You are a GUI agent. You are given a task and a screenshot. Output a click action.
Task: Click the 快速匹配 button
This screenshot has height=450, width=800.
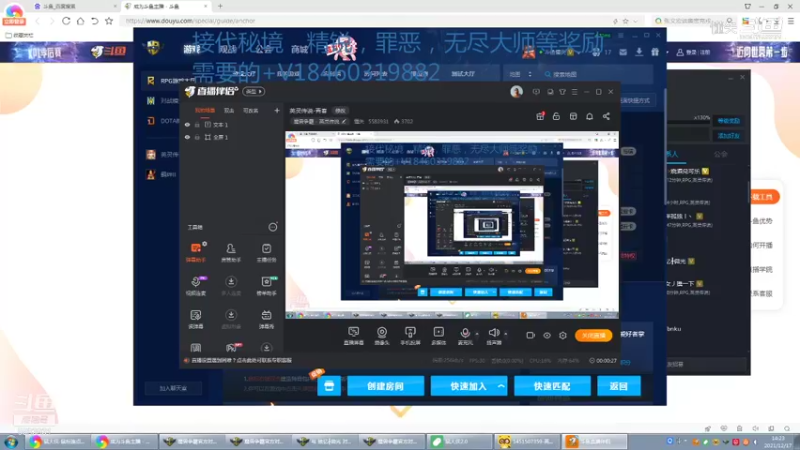(552, 386)
